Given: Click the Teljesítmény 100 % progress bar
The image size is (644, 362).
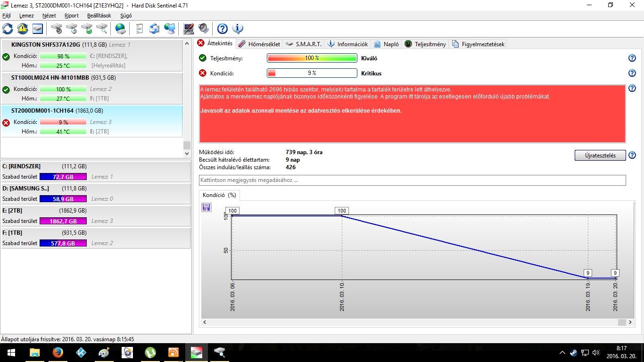Looking at the screenshot, I should click(x=312, y=58).
